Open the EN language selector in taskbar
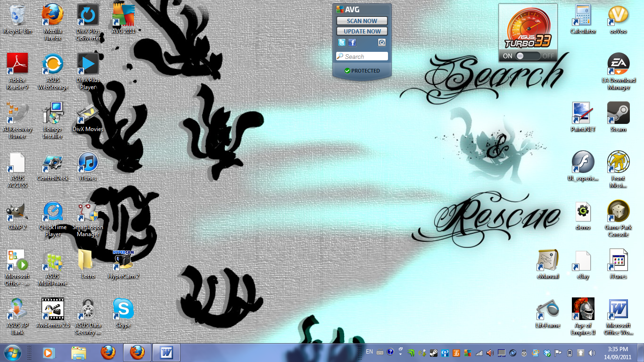The width and height of the screenshot is (644, 362). click(x=369, y=352)
